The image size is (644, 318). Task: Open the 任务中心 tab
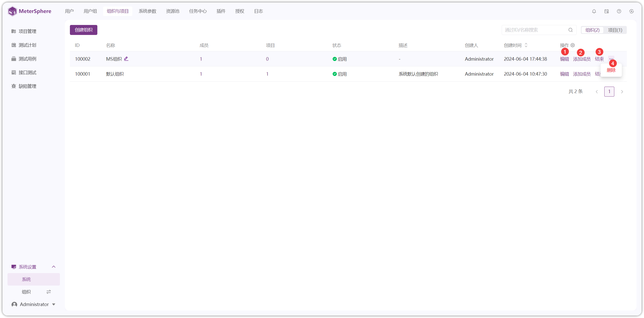tap(198, 11)
